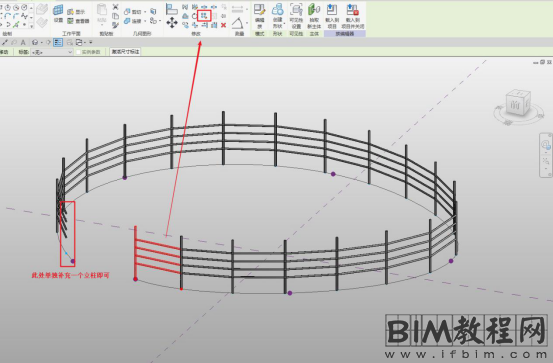The height and width of the screenshot is (363, 553).
Task: Click Load into Project and Close icon
Action: 352,16
